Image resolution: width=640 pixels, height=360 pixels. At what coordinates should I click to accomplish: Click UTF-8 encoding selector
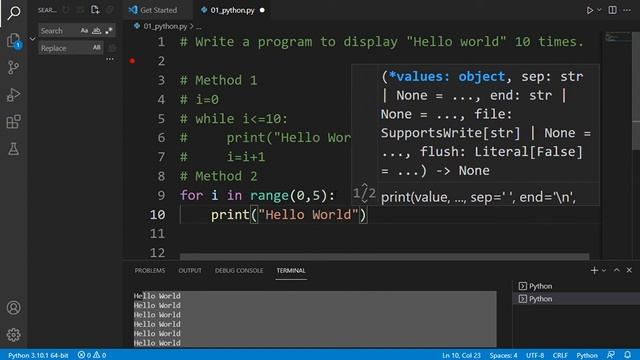coord(535,355)
